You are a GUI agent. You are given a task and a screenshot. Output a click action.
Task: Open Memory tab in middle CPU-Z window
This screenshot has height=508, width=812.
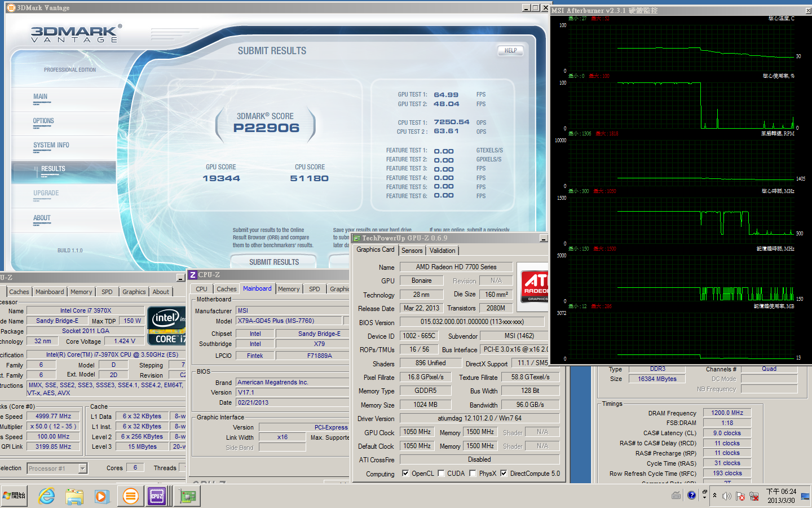(x=289, y=289)
